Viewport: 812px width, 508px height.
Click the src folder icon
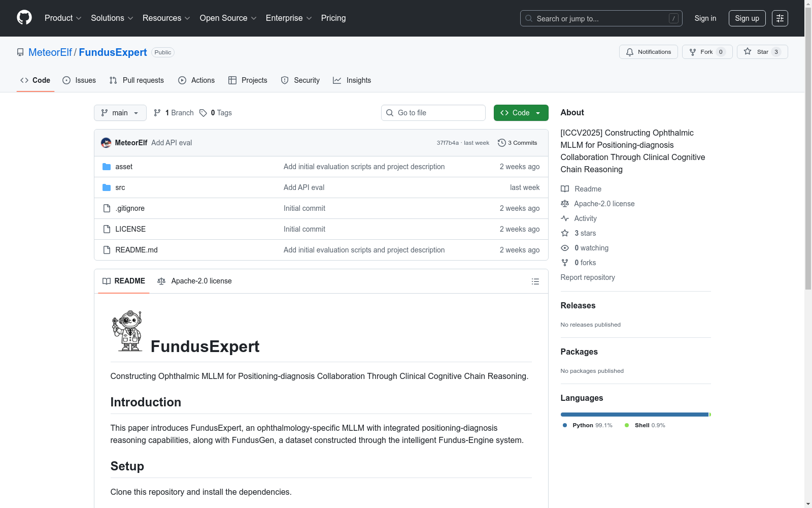tap(107, 187)
